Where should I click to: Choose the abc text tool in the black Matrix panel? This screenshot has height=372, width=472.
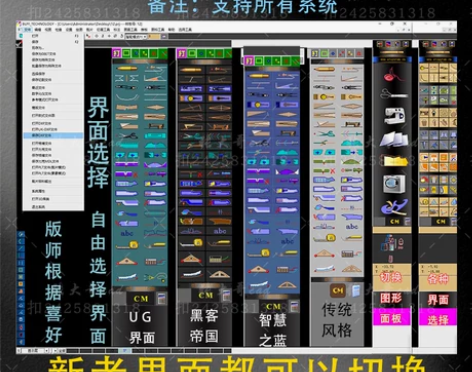pyautogui.click(x=220, y=231)
